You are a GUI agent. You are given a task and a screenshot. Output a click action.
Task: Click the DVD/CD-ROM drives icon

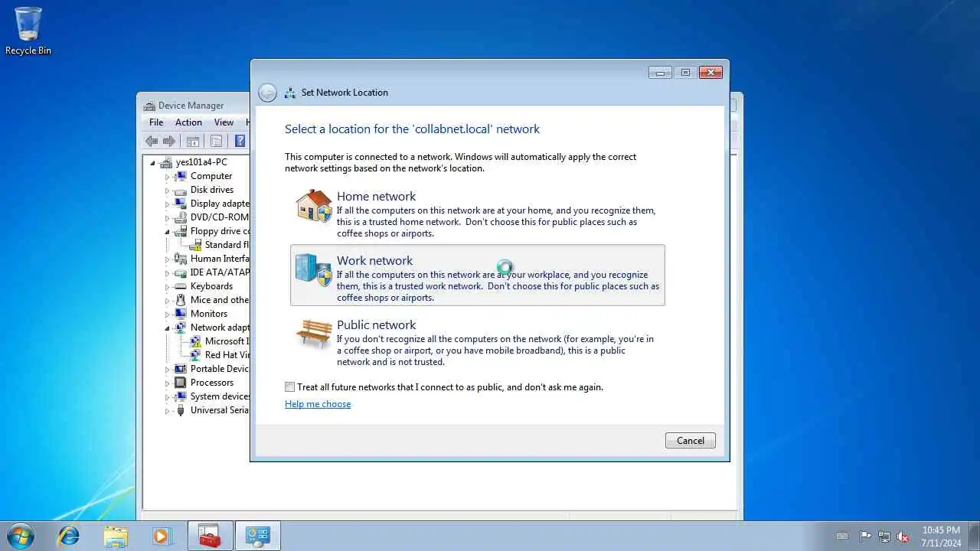(x=181, y=217)
